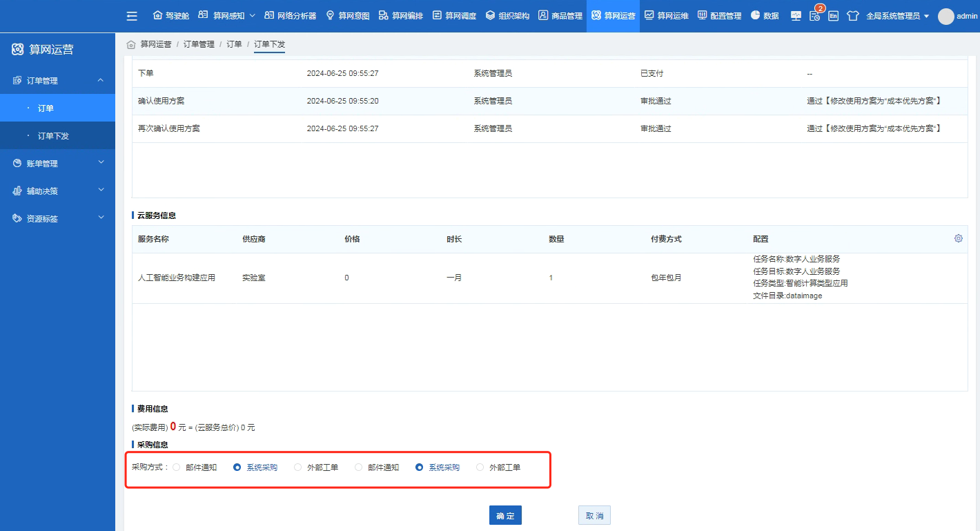Go to 配置管理 in navigation
This screenshot has width=980, height=531.
pyautogui.click(x=719, y=16)
